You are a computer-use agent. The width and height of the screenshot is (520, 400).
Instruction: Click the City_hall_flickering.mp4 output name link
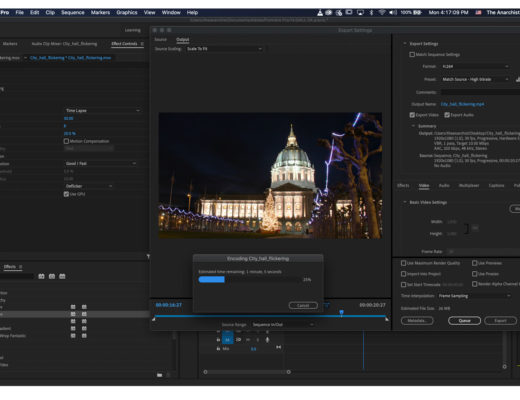[x=462, y=104]
